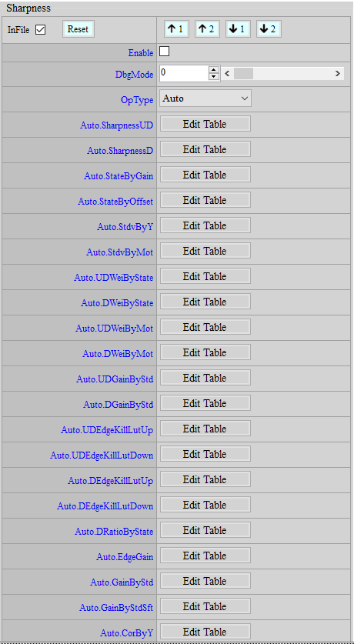Click the DbgMode slider thumb

coord(243,74)
